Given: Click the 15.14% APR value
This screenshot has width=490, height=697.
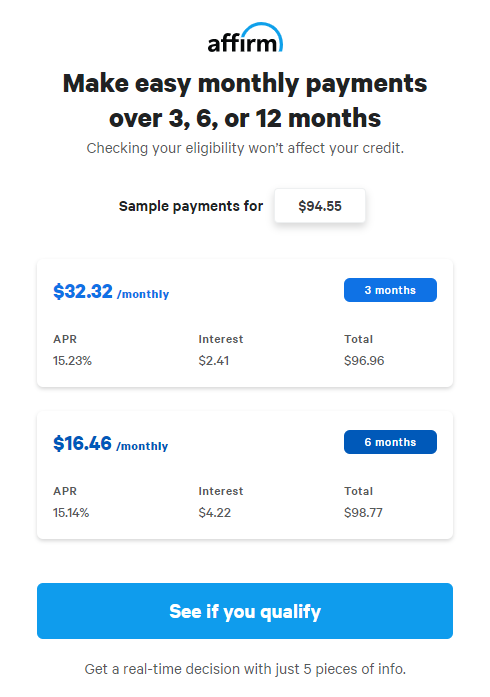Looking at the screenshot, I should [x=71, y=513].
